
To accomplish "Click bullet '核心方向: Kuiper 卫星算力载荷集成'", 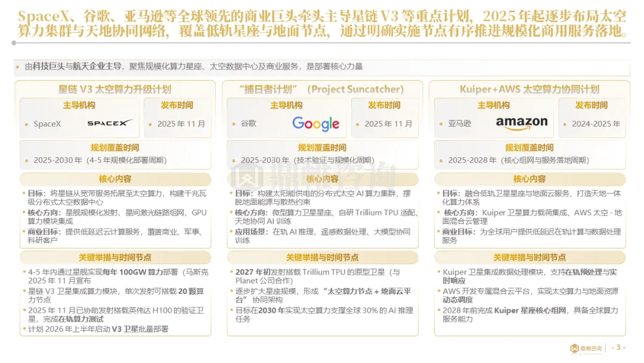I will 532,217.
